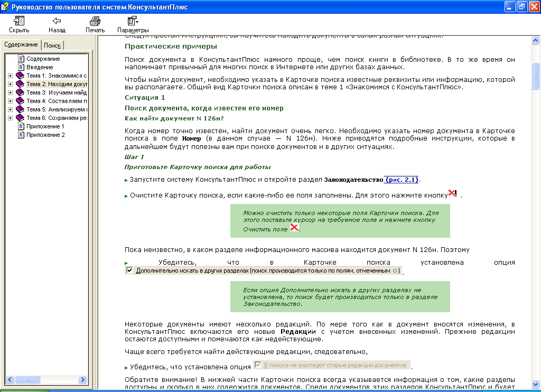Click the Шаг 1 heading
This screenshot has height=392, width=541.
pos(134,157)
